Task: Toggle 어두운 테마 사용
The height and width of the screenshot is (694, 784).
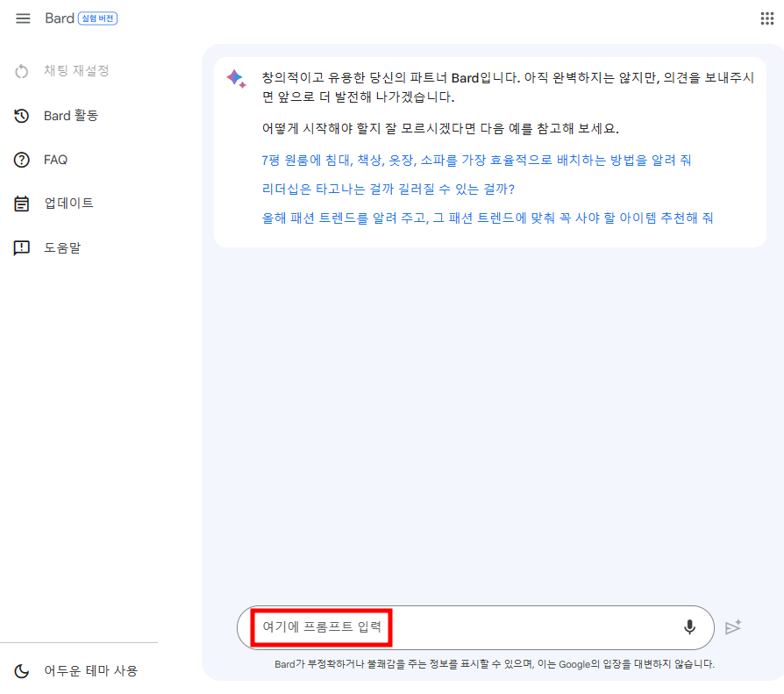Action: click(x=90, y=670)
